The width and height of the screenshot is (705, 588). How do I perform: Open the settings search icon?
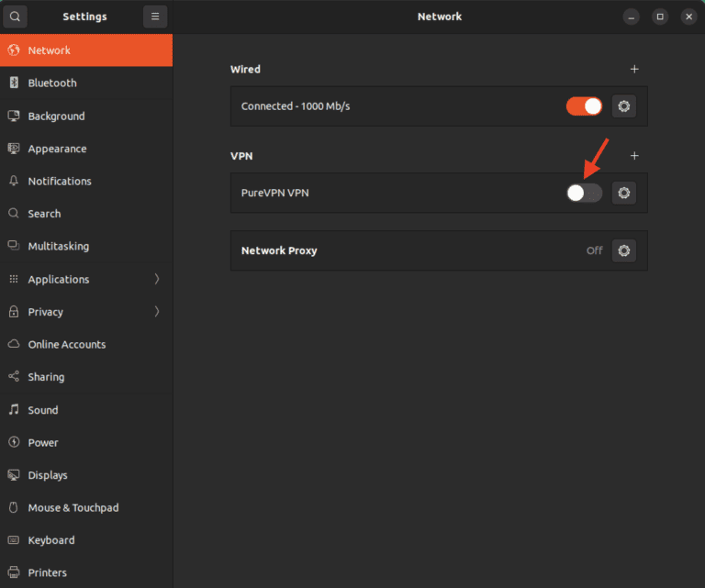pos(15,17)
